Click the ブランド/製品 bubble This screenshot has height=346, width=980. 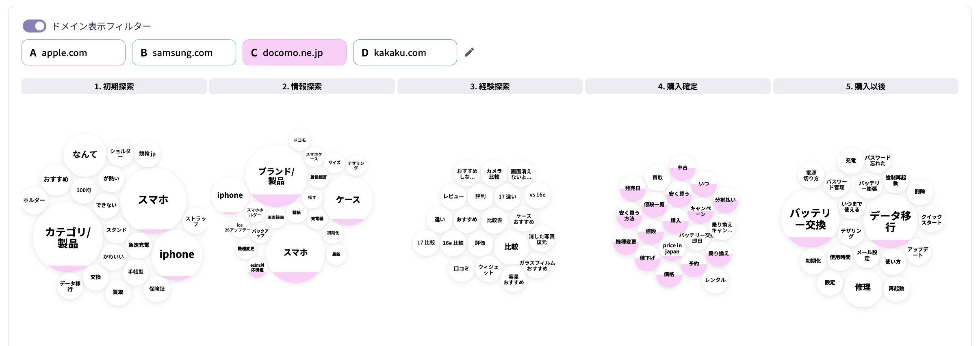[x=276, y=176]
